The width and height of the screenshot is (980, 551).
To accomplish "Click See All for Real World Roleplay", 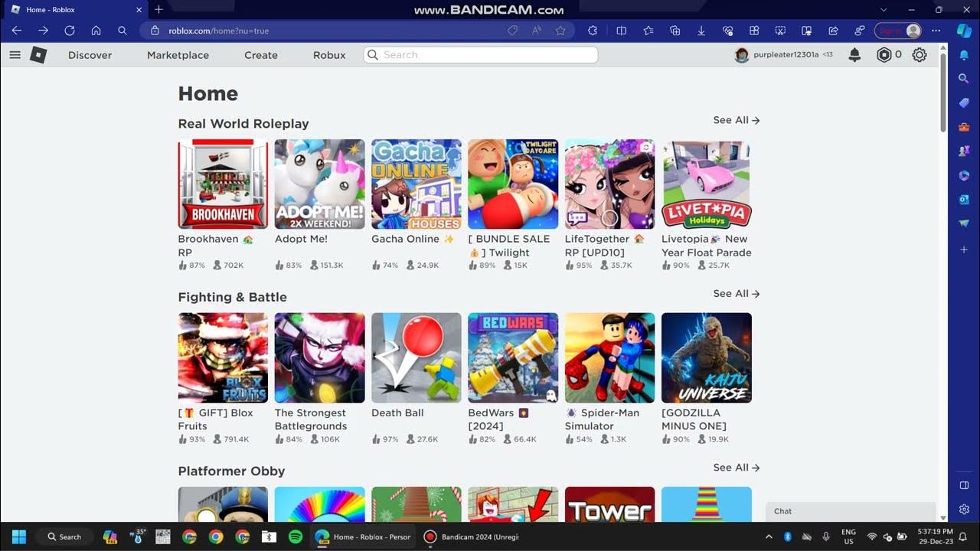I will pyautogui.click(x=736, y=120).
